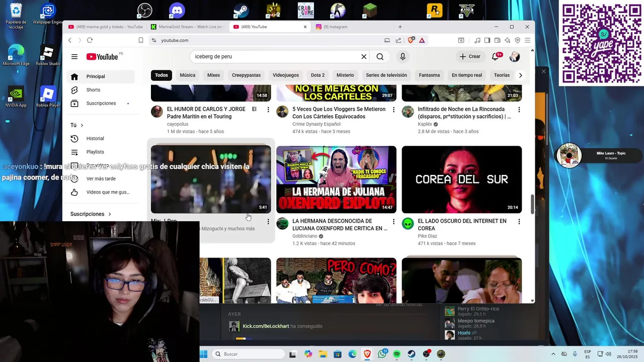Open Historial in the sidebar
644x362 pixels.
coord(101,138)
